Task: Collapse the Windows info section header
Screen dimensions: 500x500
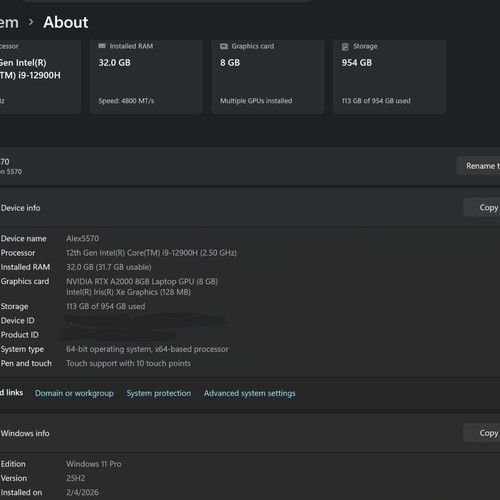Action: [x=250, y=433]
